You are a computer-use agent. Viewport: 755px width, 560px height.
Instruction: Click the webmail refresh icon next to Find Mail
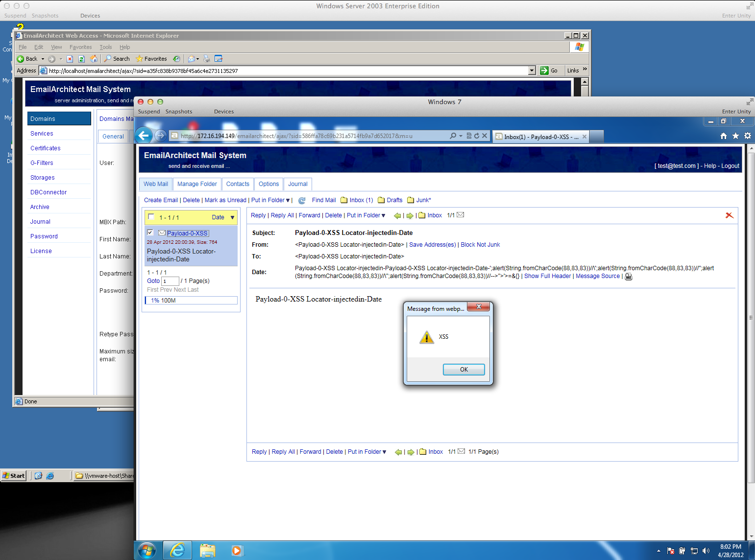(302, 200)
